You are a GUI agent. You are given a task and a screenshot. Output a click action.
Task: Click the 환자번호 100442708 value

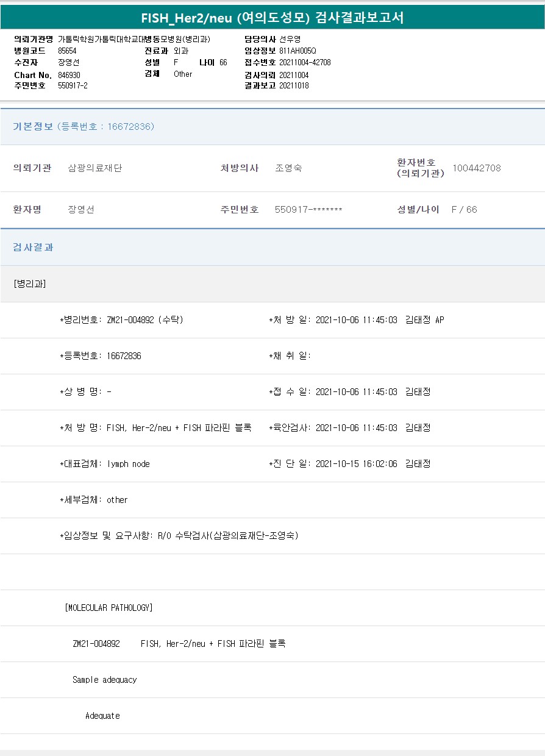[x=476, y=168]
